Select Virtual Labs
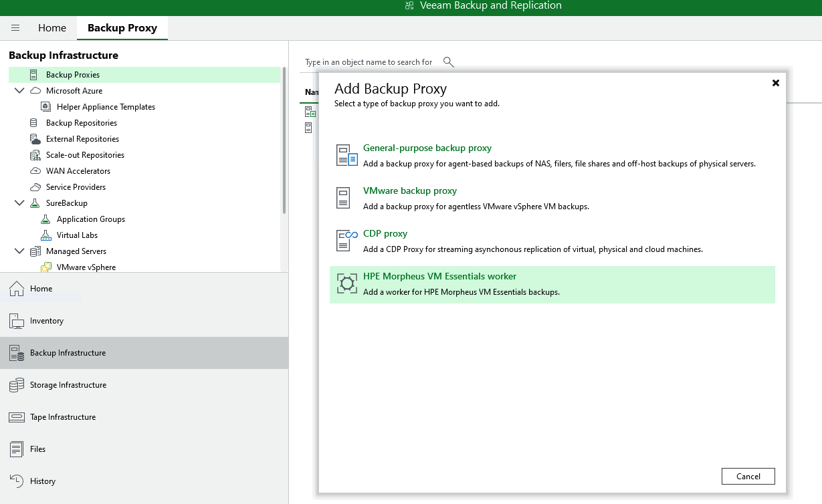The width and height of the screenshot is (822, 504). [x=78, y=235]
